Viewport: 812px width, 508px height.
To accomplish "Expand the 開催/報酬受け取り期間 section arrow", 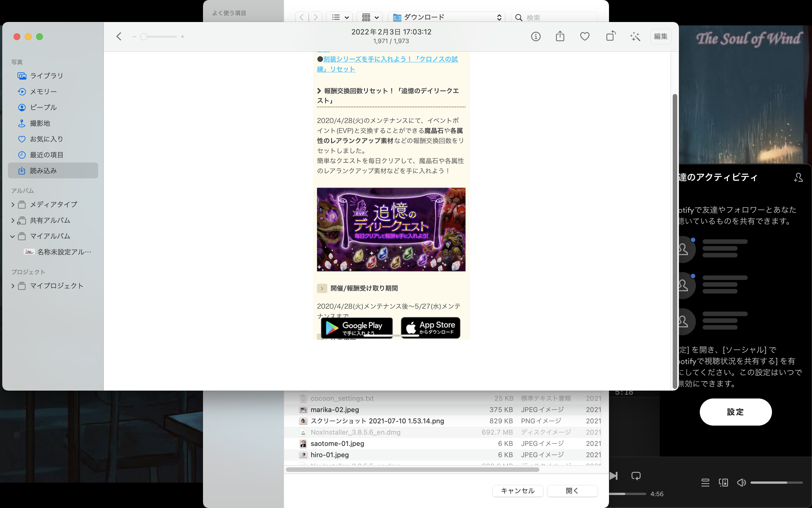I will click(322, 288).
